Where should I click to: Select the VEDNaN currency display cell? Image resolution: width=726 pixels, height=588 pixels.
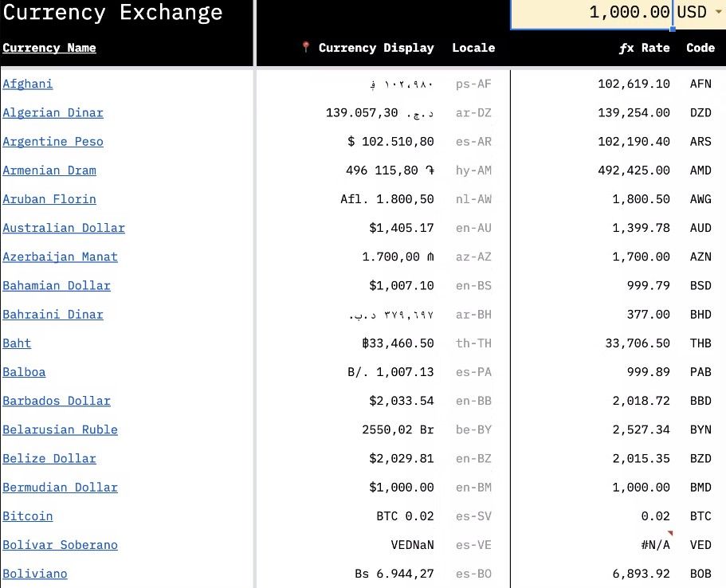(412, 544)
